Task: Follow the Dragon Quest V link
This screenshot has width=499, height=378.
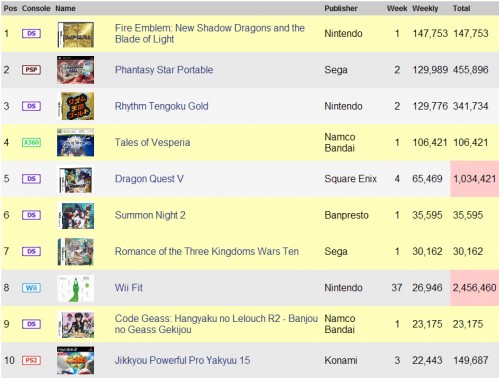Action: click(x=149, y=179)
